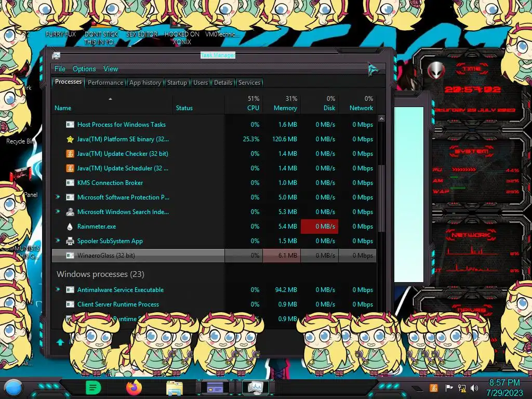The image size is (532, 399).
Task: Click the Java Update Scheduler icon
Action: [x=70, y=168]
